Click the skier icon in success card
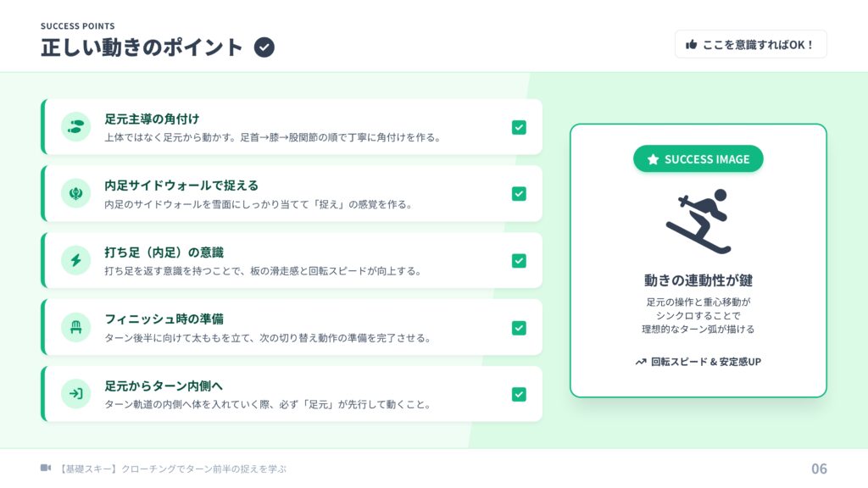 click(x=698, y=222)
